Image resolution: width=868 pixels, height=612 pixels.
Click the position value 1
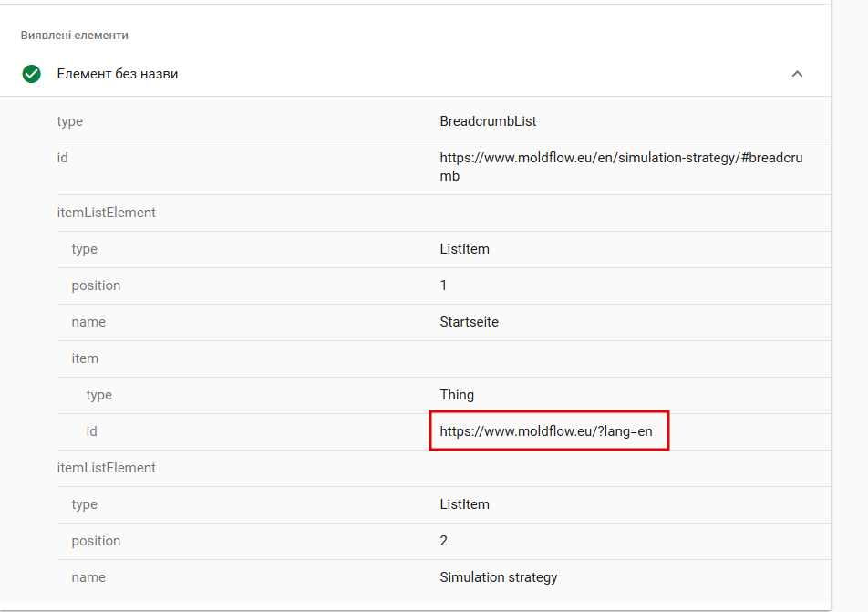(443, 285)
